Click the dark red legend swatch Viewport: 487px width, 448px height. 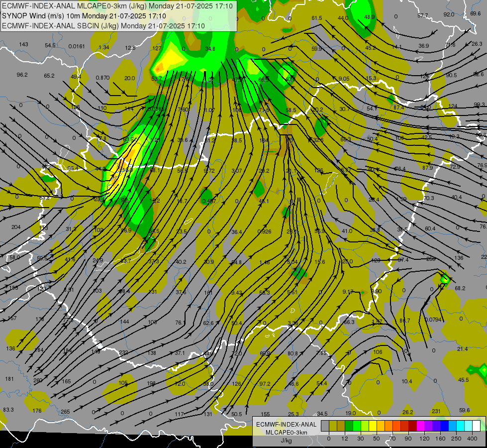click(412, 426)
